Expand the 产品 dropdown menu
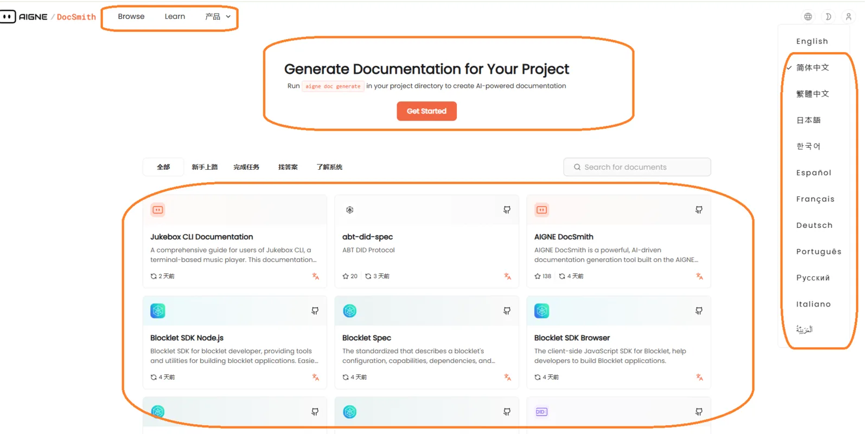 (x=218, y=17)
